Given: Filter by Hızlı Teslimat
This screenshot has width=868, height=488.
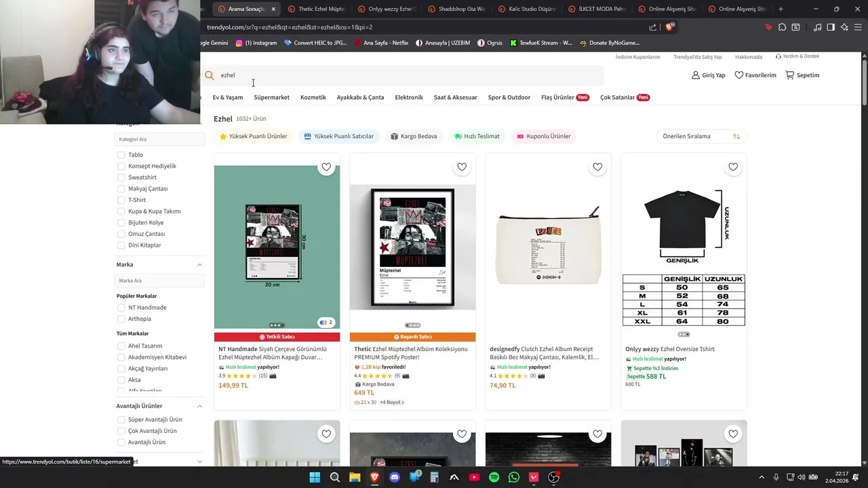Looking at the screenshot, I should coord(477,136).
